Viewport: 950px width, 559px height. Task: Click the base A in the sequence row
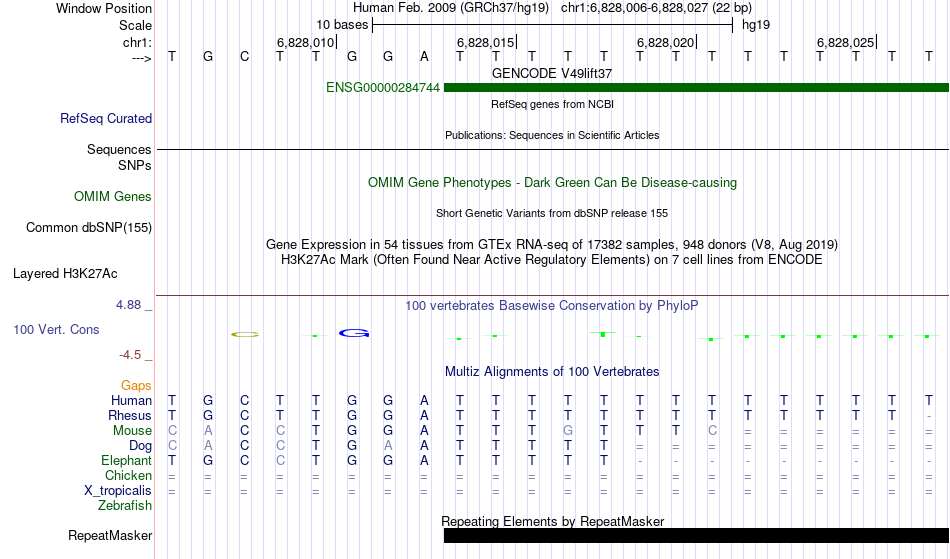click(x=424, y=57)
